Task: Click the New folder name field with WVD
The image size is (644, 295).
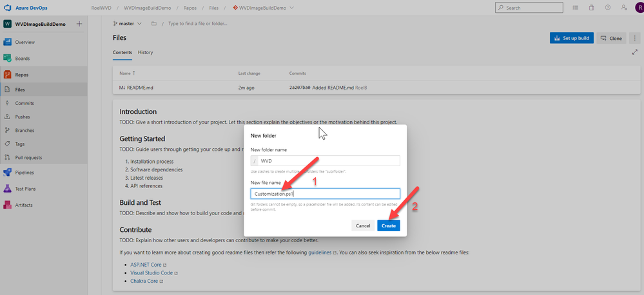Action: click(x=326, y=161)
